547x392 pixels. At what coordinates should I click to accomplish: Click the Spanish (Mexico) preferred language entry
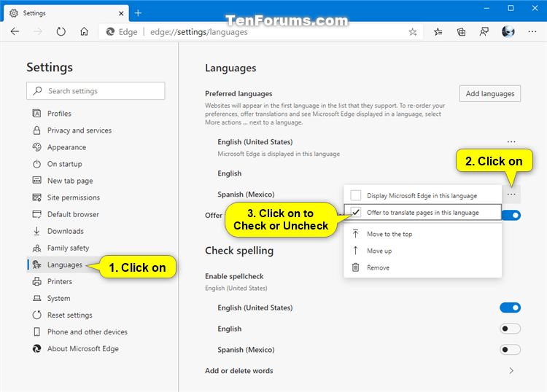click(246, 195)
